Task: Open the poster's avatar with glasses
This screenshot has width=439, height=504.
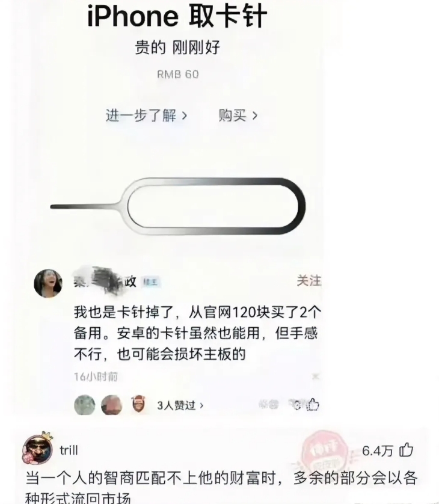Action: click(49, 283)
